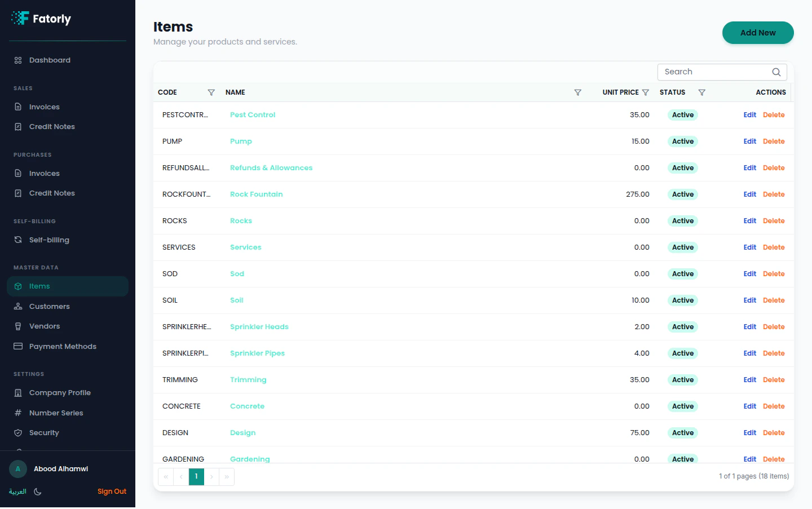Open Dashboard via its grid icon
Image resolution: width=812 pixels, height=509 pixels.
tap(18, 60)
